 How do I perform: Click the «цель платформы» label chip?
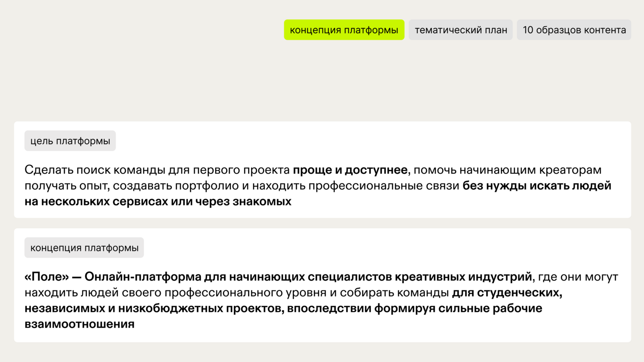click(70, 141)
